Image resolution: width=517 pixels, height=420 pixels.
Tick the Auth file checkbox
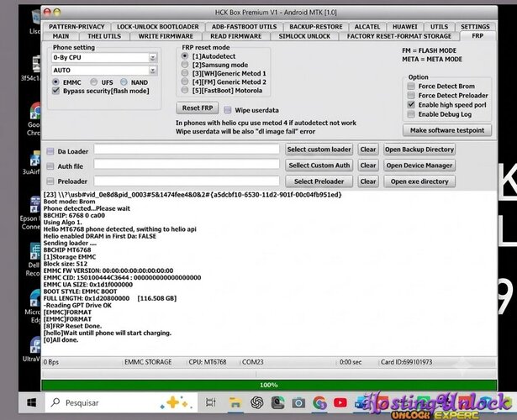[50, 166]
